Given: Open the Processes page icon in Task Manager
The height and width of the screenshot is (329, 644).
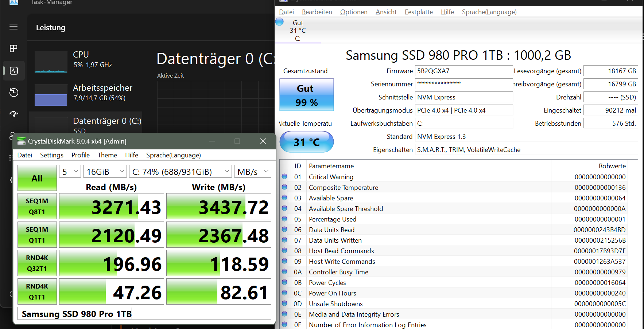Looking at the screenshot, I should coord(13,48).
